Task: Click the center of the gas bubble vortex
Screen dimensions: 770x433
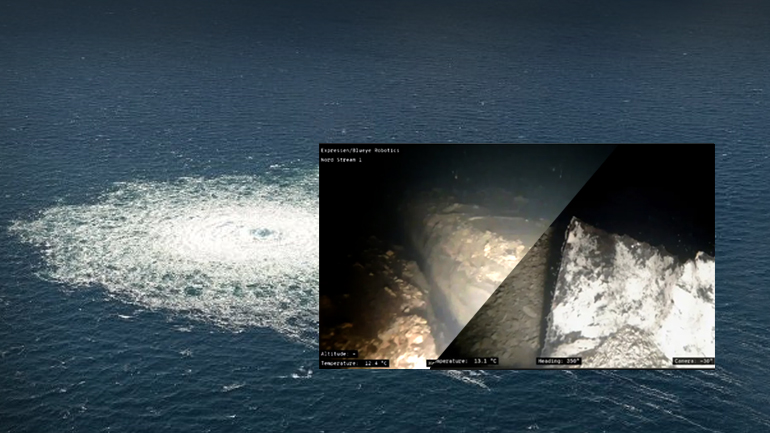Action: (x=262, y=233)
